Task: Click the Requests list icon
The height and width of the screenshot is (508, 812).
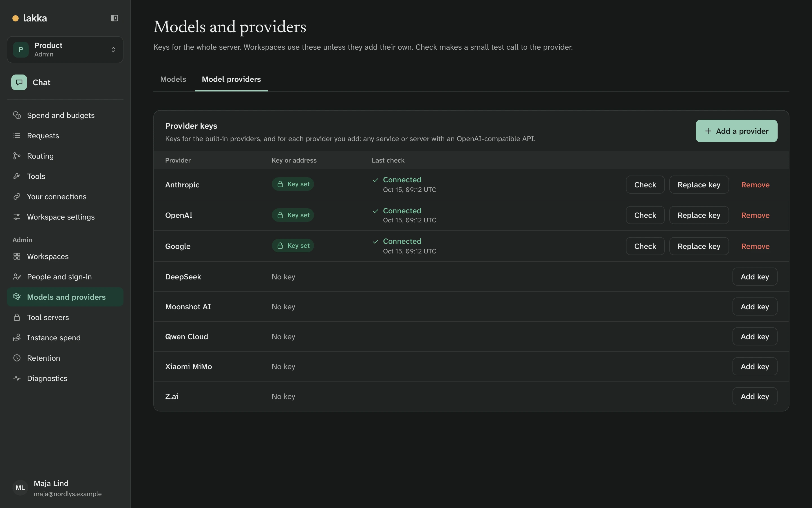Action: 17,135
